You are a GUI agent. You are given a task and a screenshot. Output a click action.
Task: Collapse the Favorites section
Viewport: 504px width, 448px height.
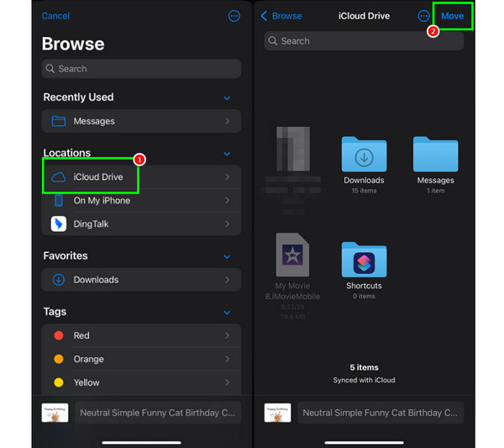[227, 256]
